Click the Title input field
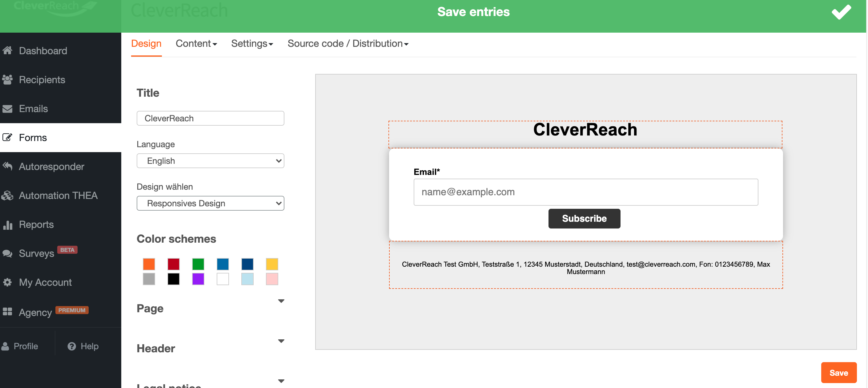Image resolution: width=868 pixels, height=388 pixels. coord(210,118)
